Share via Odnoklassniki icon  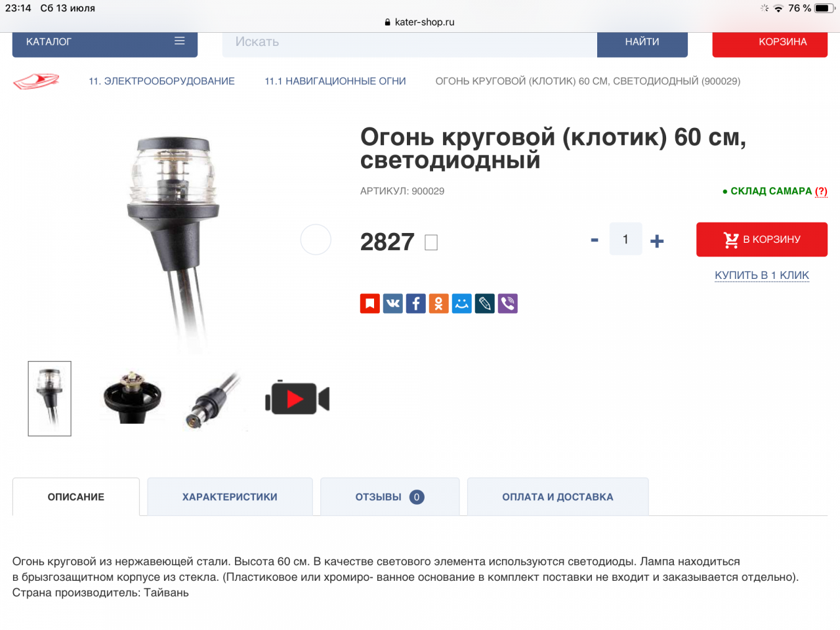coord(439,303)
